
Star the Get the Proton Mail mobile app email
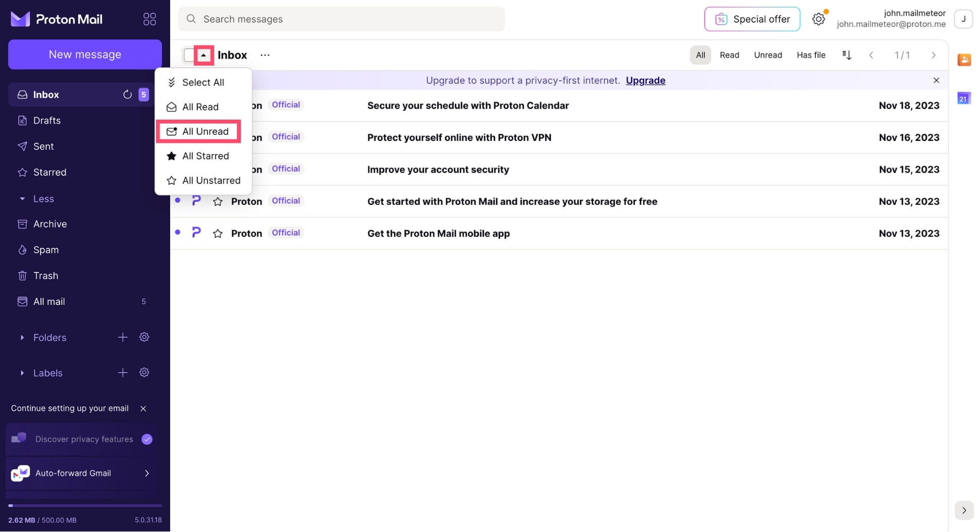218,233
